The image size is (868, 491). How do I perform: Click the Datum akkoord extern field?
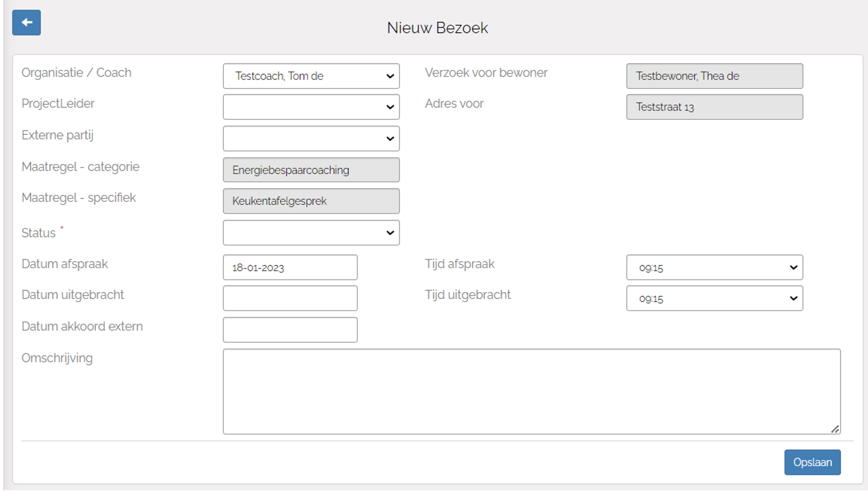point(290,330)
